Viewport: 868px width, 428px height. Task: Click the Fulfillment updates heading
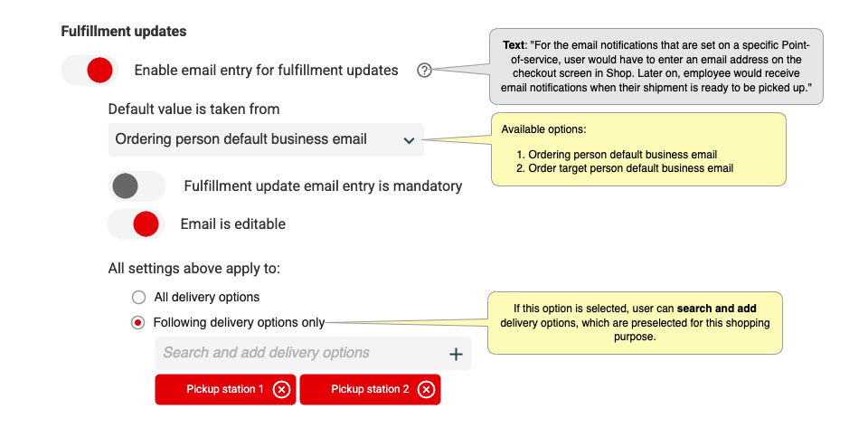[124, 32]
